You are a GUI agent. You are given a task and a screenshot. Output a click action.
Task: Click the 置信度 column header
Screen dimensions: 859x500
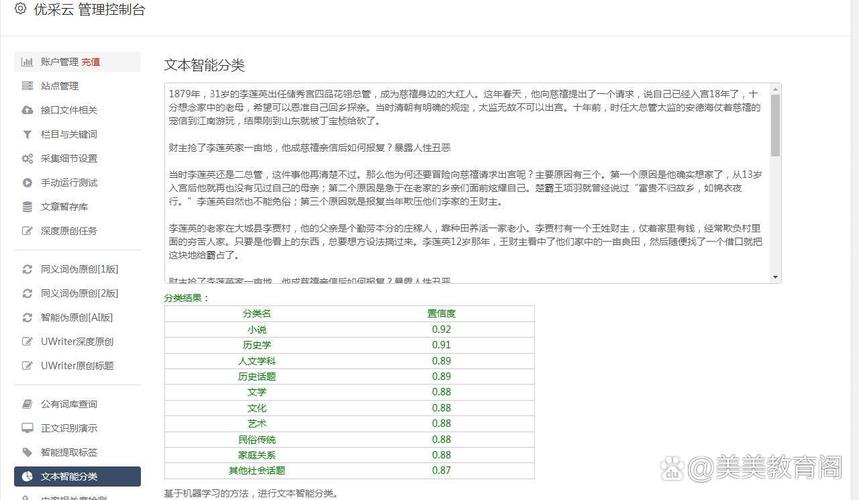click(442, 314)
